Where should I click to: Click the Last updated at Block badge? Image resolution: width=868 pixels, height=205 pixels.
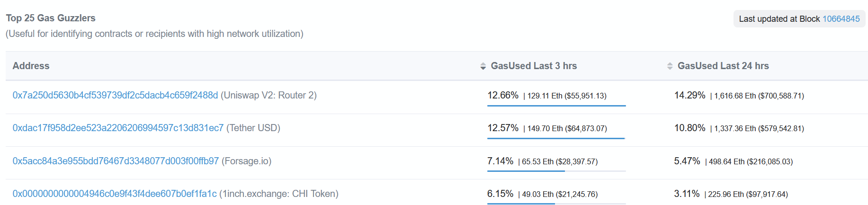coord(799,19)
